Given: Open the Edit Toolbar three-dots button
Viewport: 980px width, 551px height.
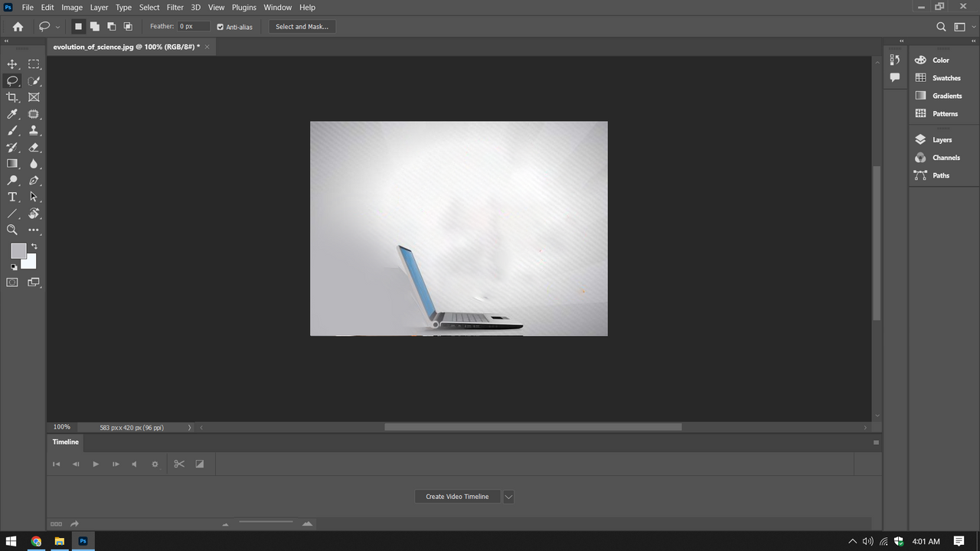Looking at the screenshot, I should 34,230.
